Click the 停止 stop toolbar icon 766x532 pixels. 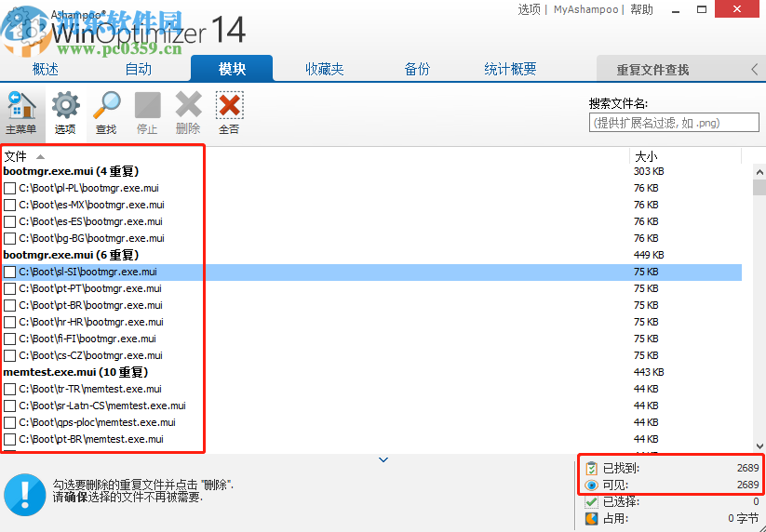147,105
